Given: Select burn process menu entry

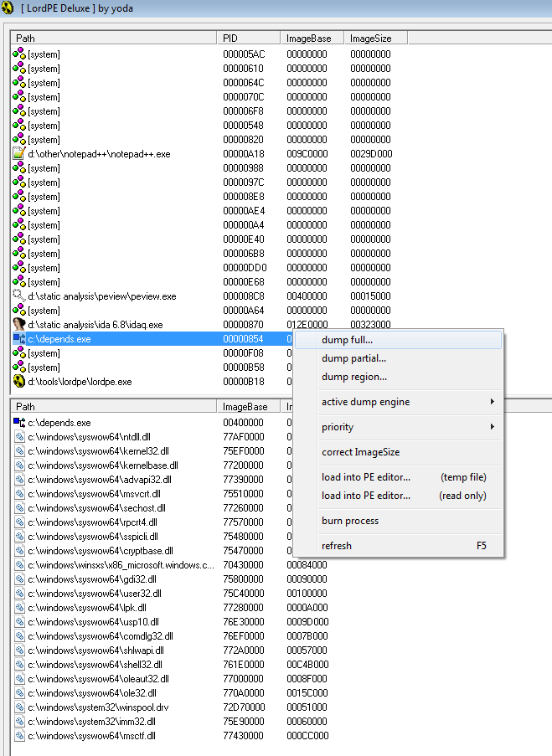Looking at the screenshot, I should point(398,521).
